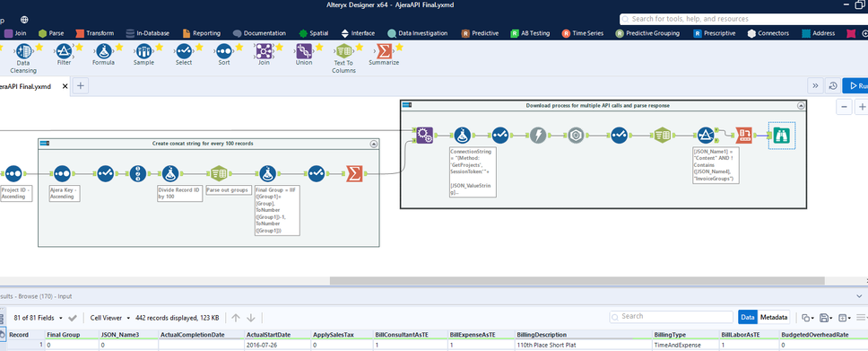Open the Parse tool category
Image resolution: width=868 pixels, height=351 pixels.
pos(51,33)
